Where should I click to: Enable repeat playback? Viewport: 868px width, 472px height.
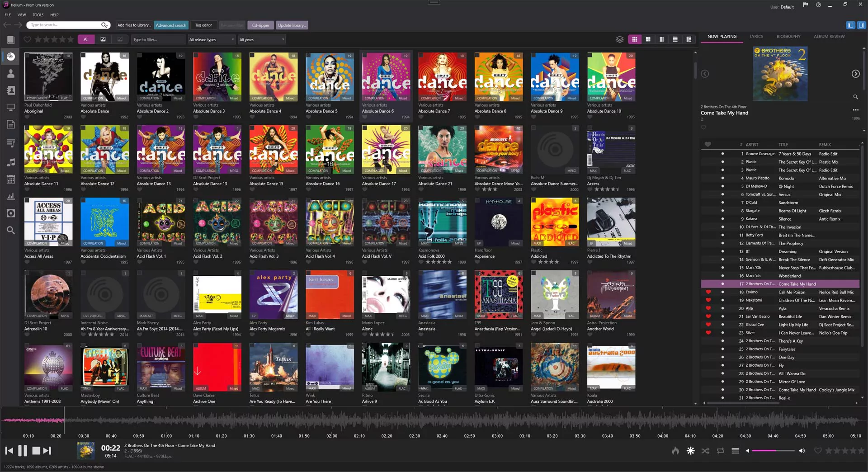720,451
